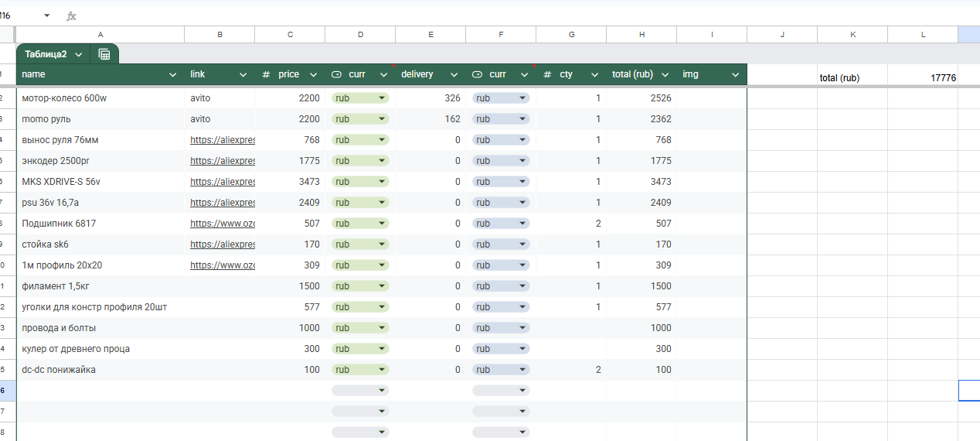Select the total value cell 17776

(923, 77)
